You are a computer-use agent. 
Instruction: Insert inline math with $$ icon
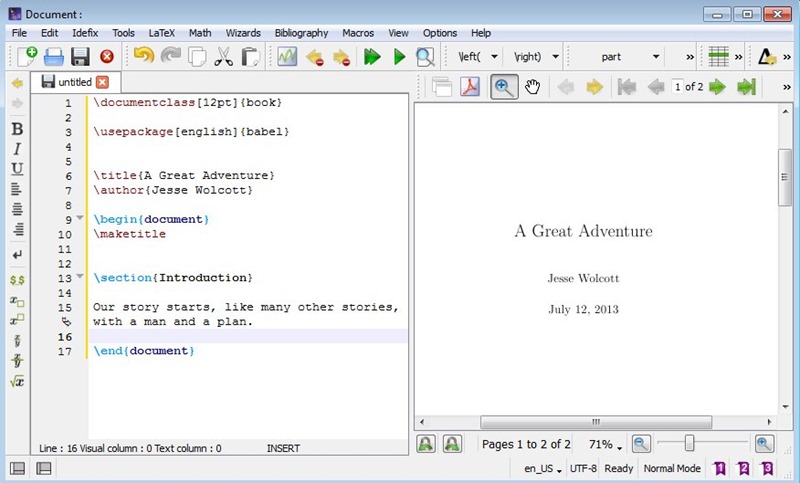[x=17, y=279]
